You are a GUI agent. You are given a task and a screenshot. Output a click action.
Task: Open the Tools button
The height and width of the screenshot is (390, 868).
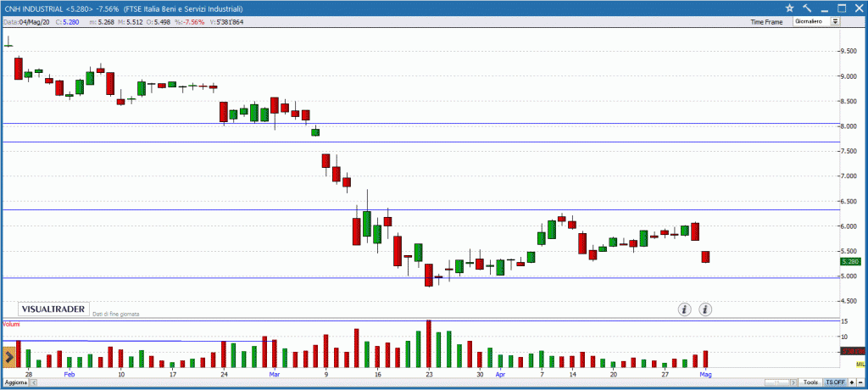(811, 382)
